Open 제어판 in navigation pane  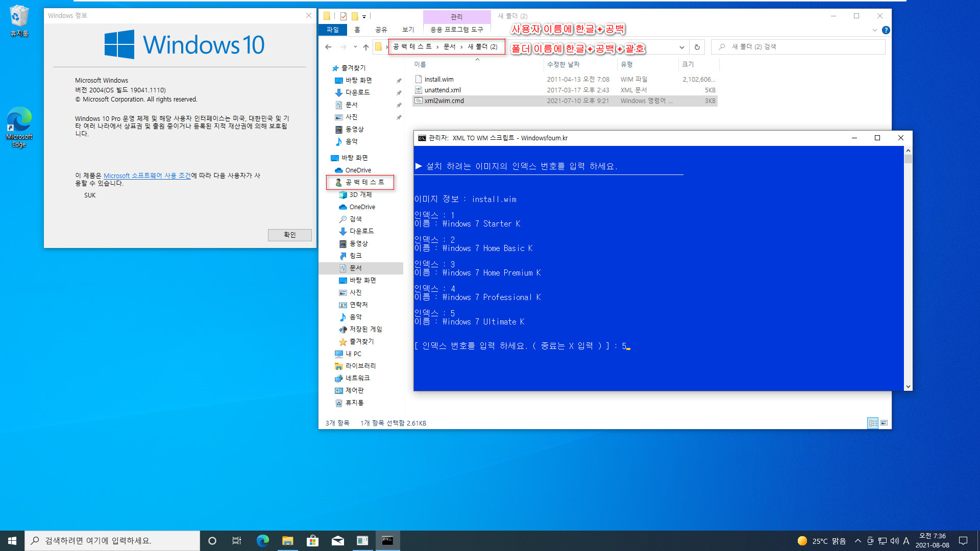(x=354, y=390)
